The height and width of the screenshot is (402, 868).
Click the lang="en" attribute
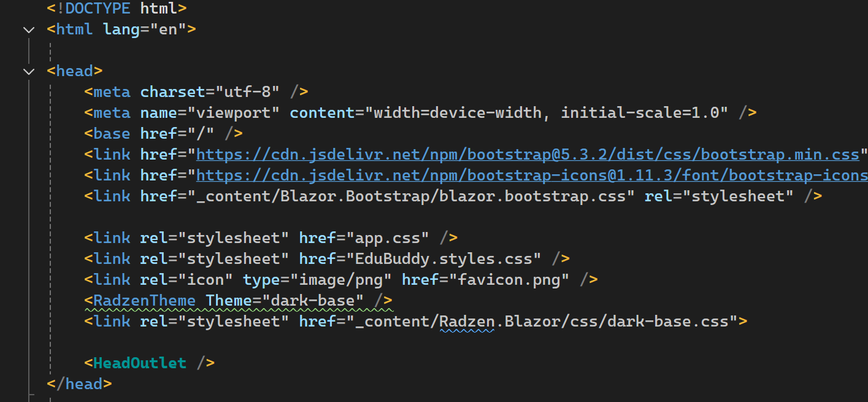point(145,29)
